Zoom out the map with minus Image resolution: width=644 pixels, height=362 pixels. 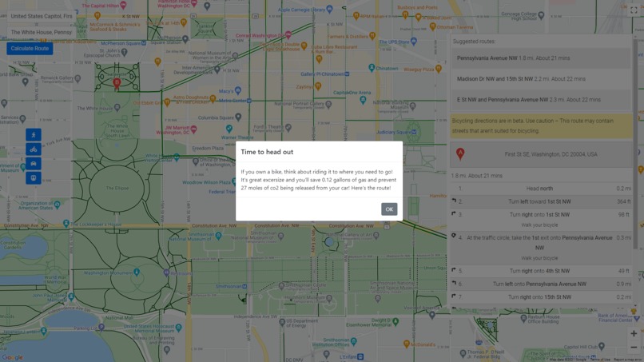pyautogui.click(x=634, y=348)
